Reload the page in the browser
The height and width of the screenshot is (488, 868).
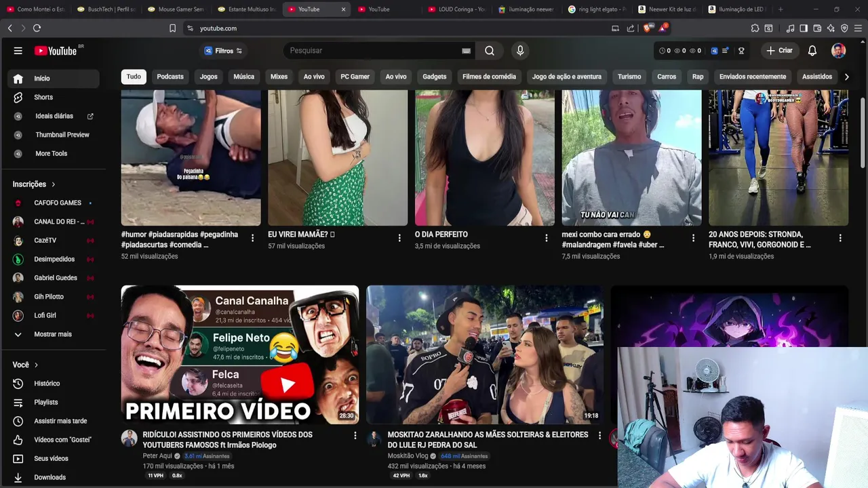[x=37, y=28]
